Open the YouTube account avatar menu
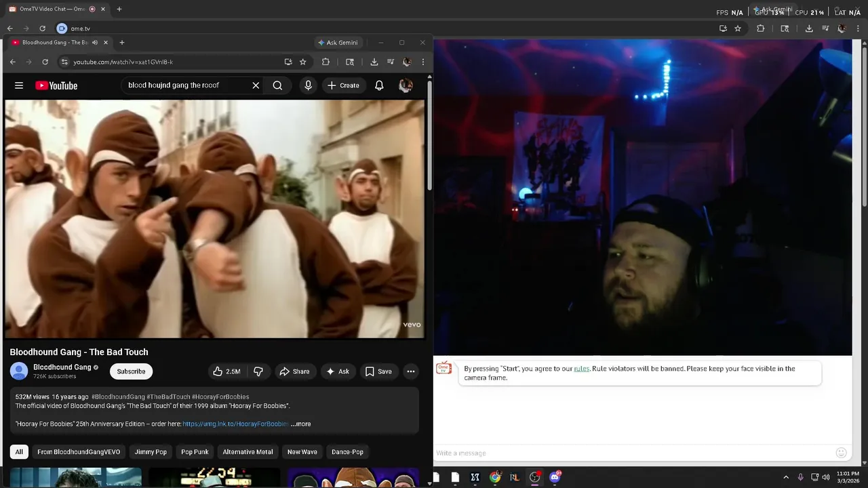The image size is (868, 488). (406, 85)
